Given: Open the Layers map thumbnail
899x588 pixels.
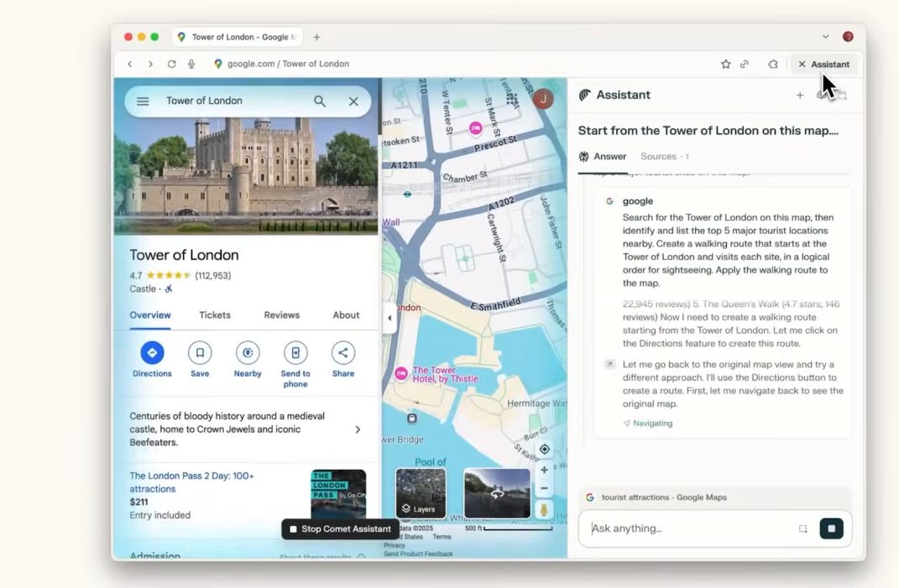Looking at the screenshot, I should tap(421, 493).
